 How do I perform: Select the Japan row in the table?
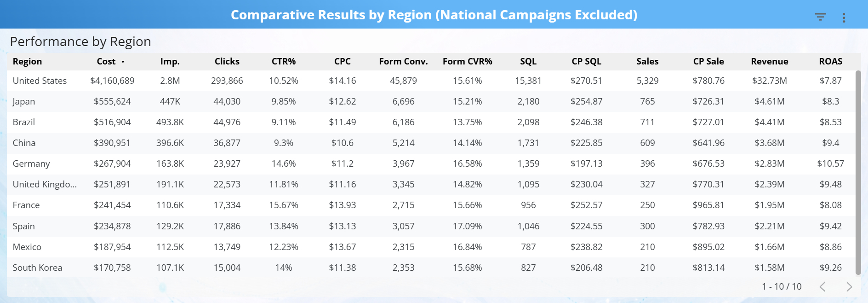24,101
